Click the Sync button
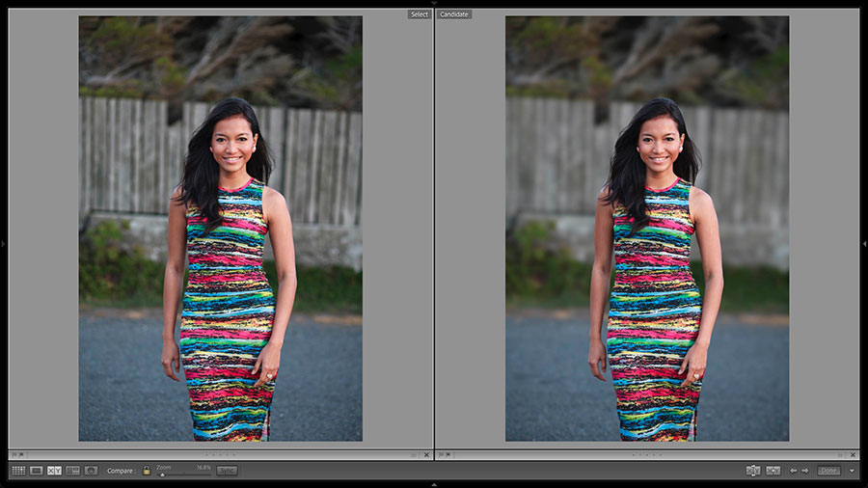The height and width of the screenshot is (488, 868). coord(227,471)
